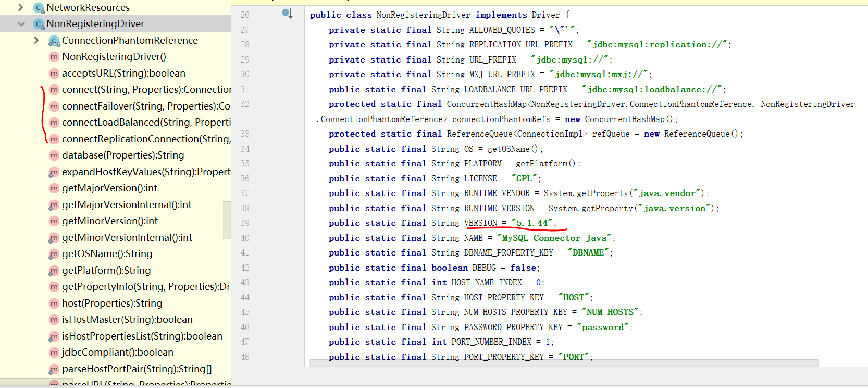
Task: Select getPlatform():String method
Action: pos(106,270)
